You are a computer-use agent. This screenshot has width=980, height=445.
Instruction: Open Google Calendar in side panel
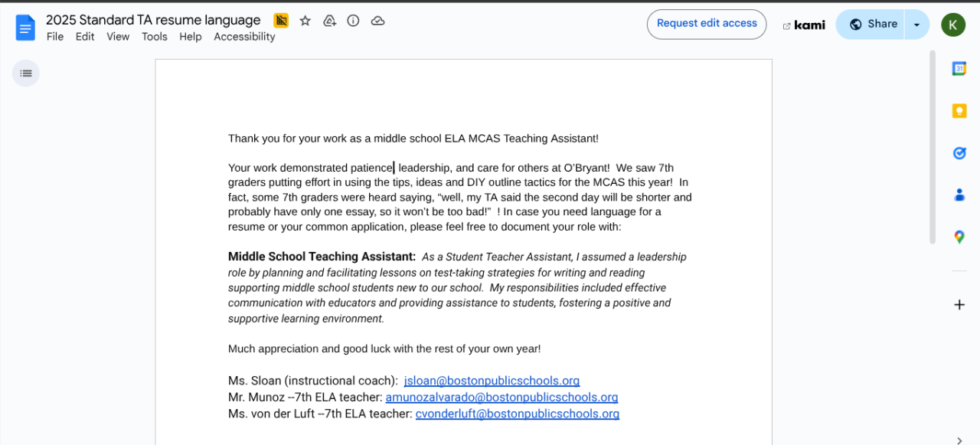[959, 69]
